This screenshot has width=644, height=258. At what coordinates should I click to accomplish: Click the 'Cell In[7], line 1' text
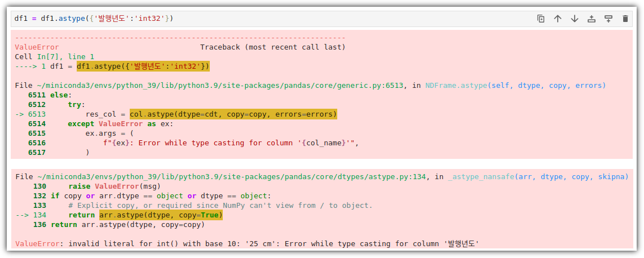54,56
